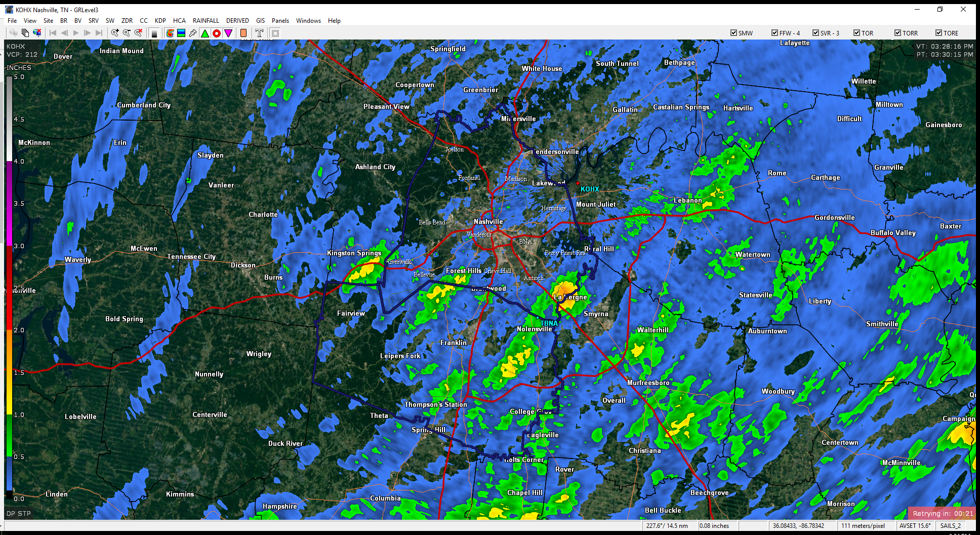Jump to first animation frame
980x535 pixels.
point(53,33)
